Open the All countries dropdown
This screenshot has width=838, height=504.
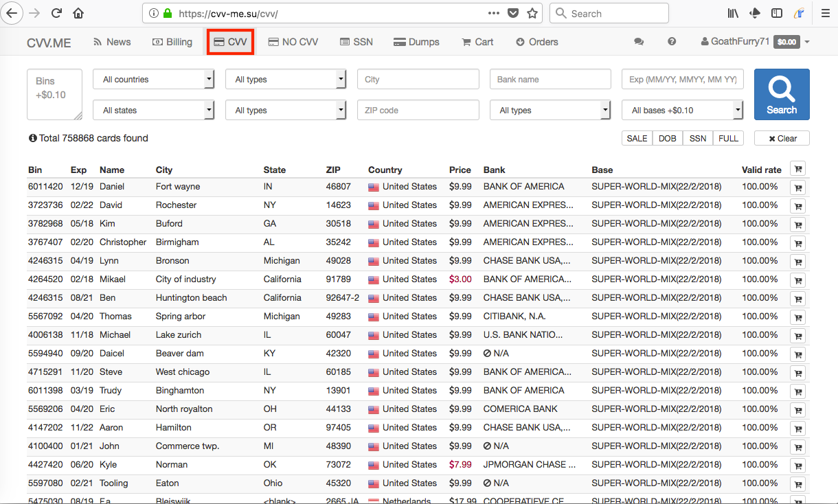[154, 80]
